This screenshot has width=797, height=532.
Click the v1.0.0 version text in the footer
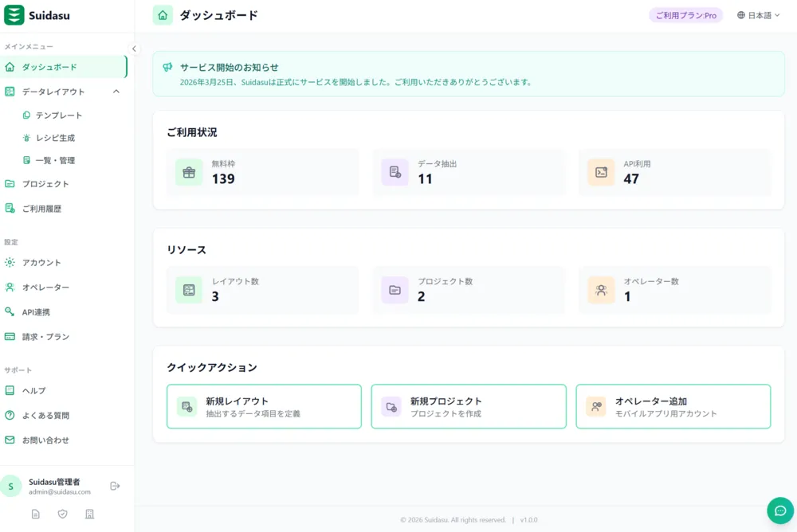[528, 520]
